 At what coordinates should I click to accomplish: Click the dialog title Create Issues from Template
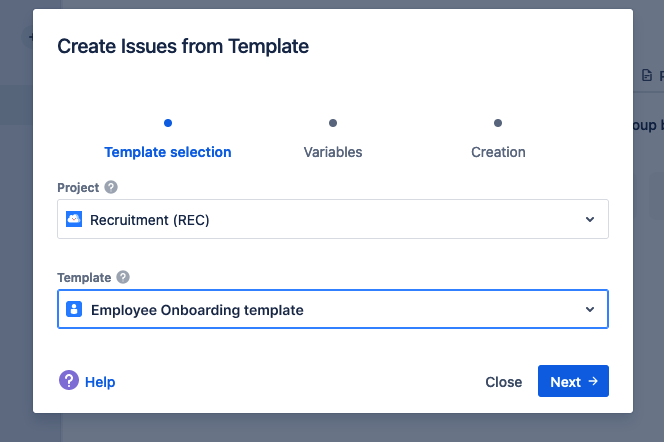point(183,46)
